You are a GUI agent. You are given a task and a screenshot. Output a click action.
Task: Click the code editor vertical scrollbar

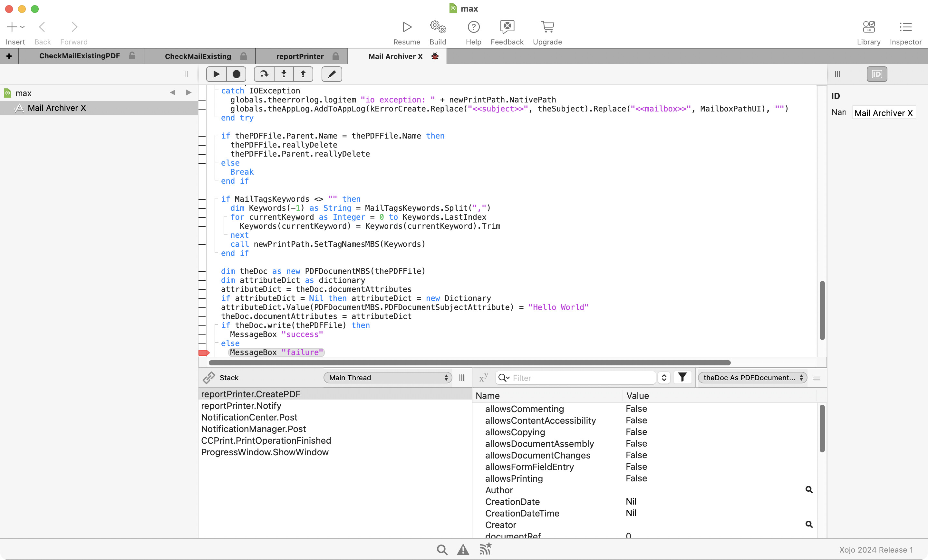click(x=822, y=310)
